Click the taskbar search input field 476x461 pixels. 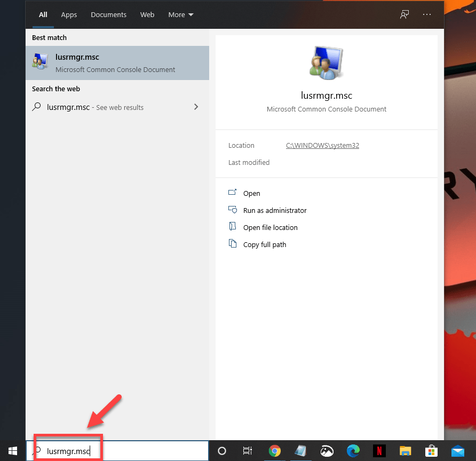117,451
